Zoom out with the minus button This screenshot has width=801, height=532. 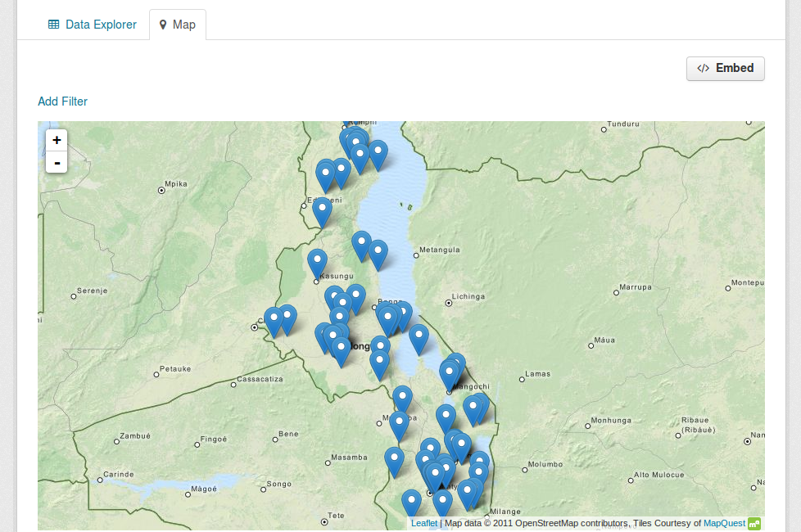tap(57, 162)
